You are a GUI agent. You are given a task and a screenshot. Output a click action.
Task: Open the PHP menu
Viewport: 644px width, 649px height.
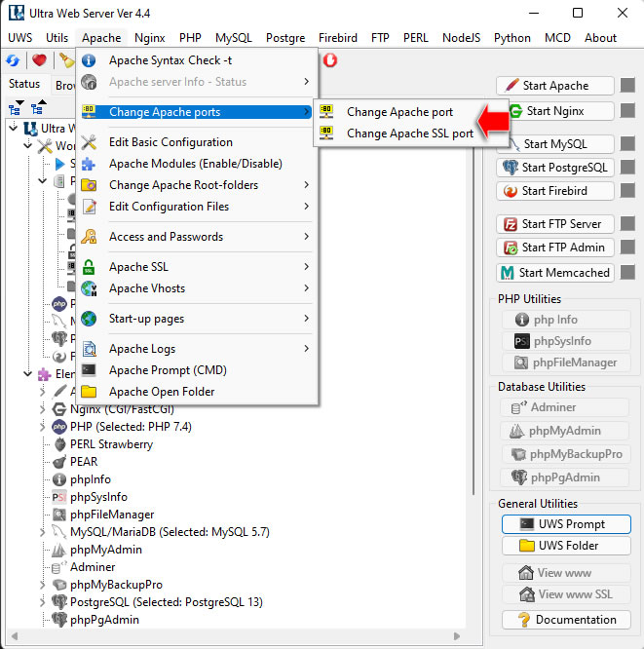pos(190,38)
